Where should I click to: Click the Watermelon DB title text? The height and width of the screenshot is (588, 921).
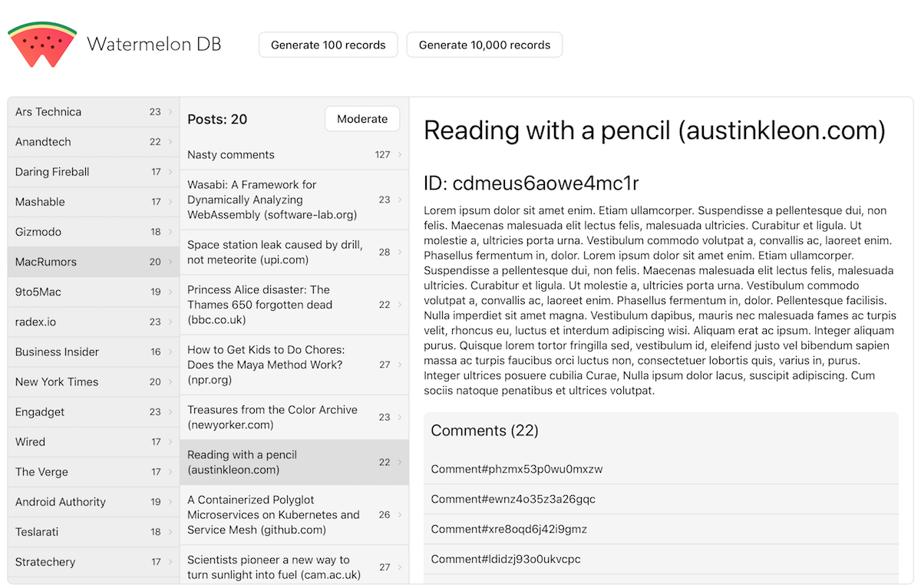(154, 45)
